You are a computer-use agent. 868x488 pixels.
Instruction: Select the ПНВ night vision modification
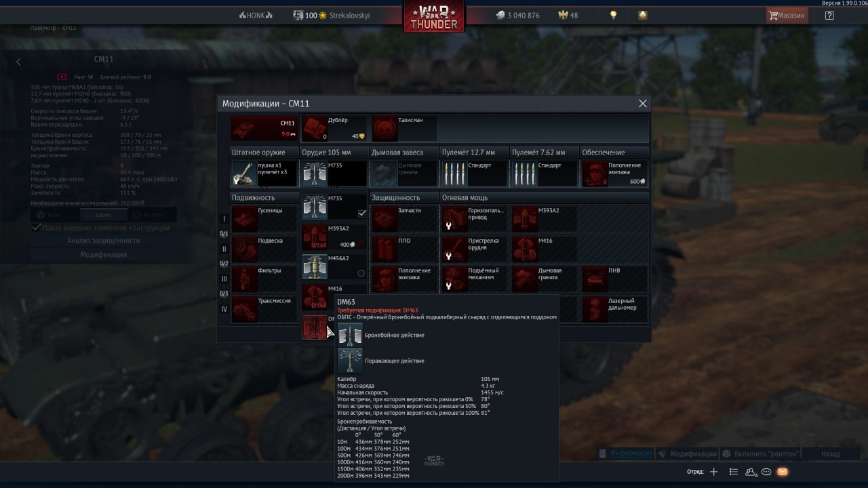point(614,279)
